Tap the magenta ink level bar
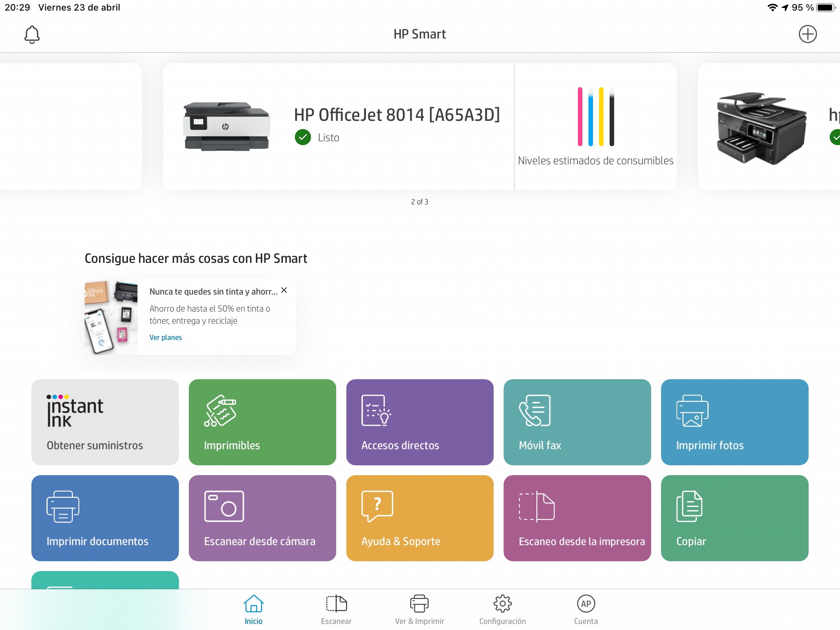840x630 pixels. 580,117
